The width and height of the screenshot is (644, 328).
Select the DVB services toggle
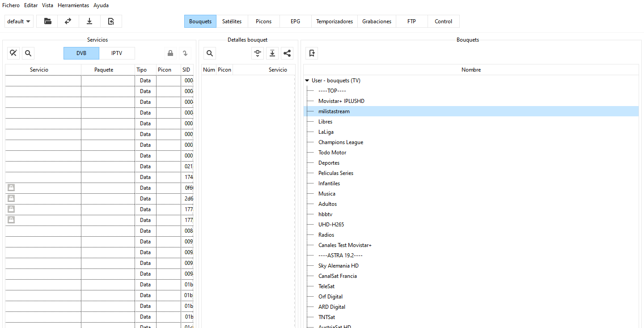81,53
